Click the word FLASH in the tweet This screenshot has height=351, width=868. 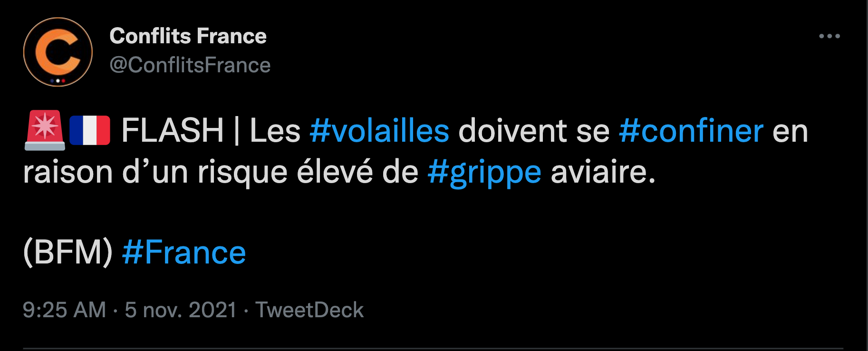click(173, 131)
